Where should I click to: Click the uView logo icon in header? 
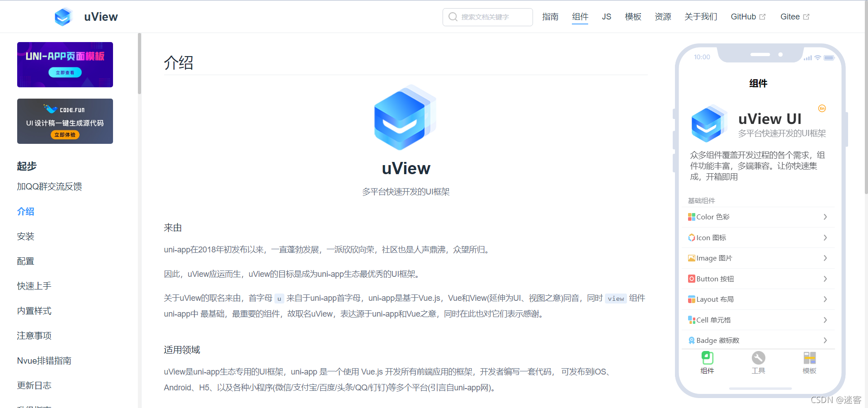63,17
